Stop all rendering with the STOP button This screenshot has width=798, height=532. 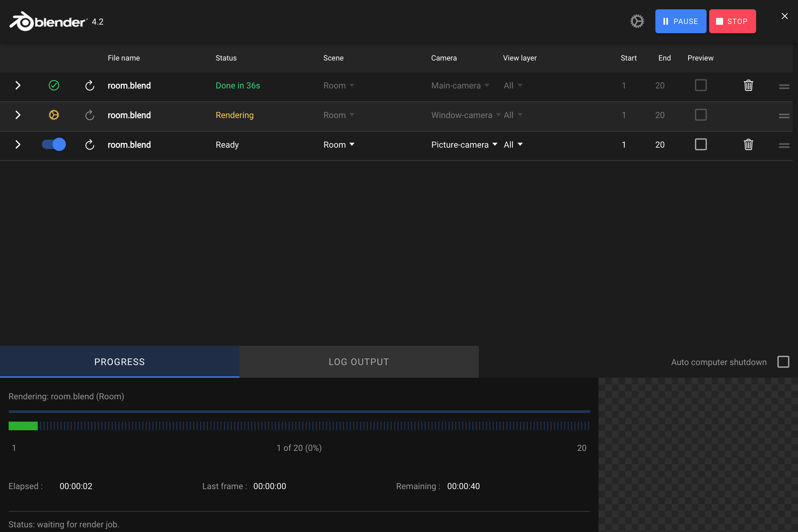click(732, 21)
